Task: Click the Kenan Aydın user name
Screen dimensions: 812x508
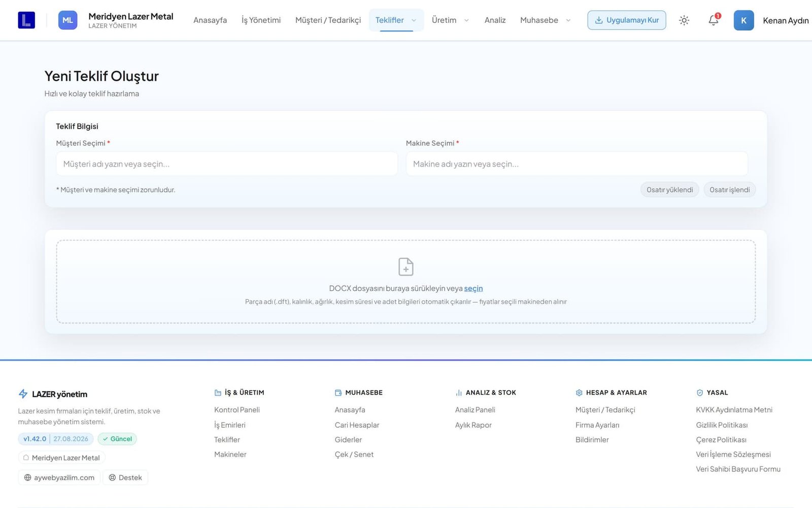Action: pos(786,20)
